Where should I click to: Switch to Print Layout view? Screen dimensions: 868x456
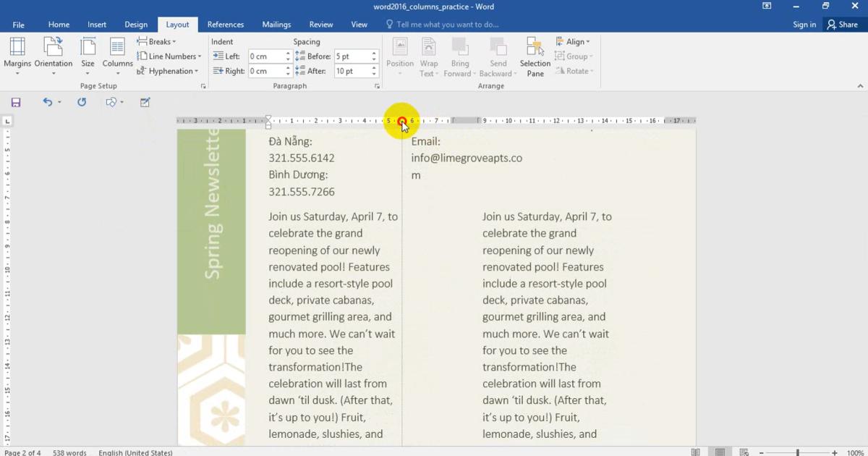click(x=720, y=452)
